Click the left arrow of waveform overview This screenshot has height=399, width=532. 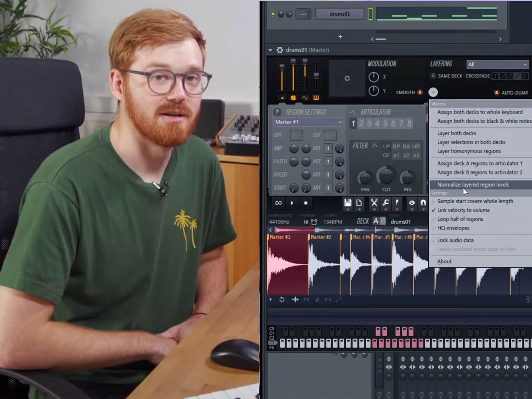[x=271, y=230]
